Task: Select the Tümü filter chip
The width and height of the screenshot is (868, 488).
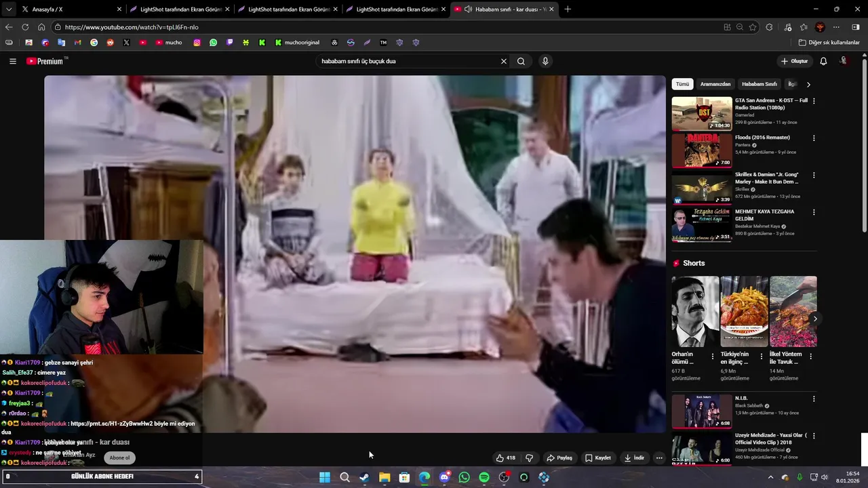Action: [x=682, y=84]
